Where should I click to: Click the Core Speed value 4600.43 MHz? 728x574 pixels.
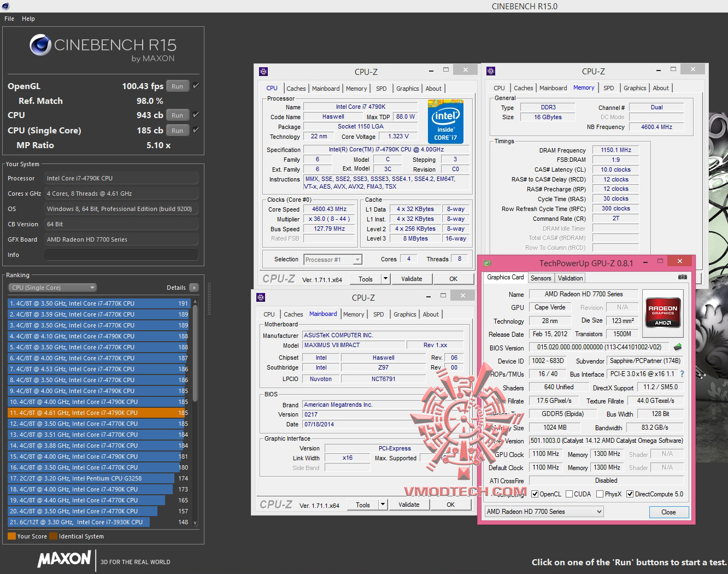coord(330,209)
